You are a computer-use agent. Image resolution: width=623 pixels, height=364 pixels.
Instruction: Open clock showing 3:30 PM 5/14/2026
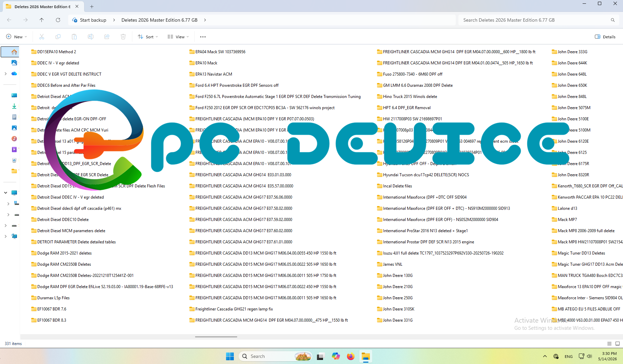click(607, 356)
